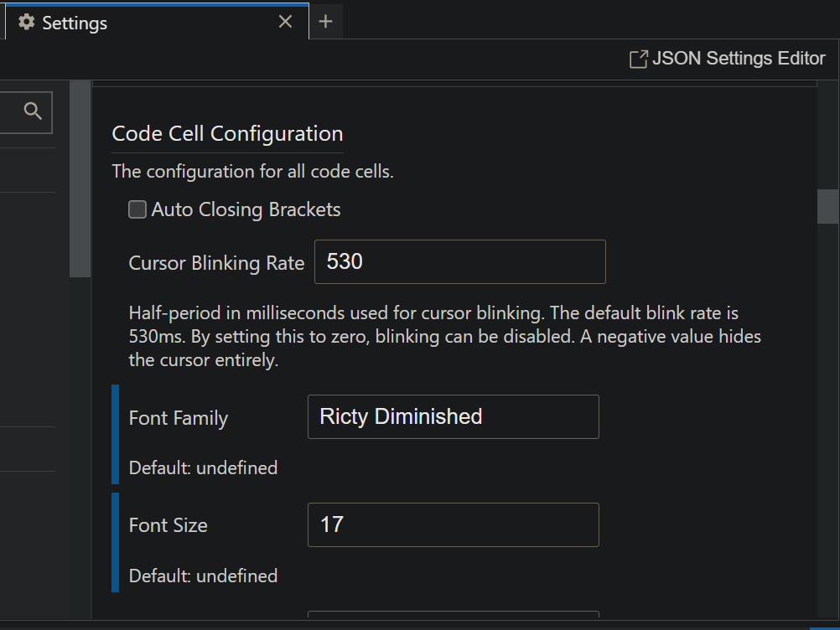This screenshot has height=630, width=840.
Task: Click the Code Cell Configuration heading
Action: pos(227,134)
